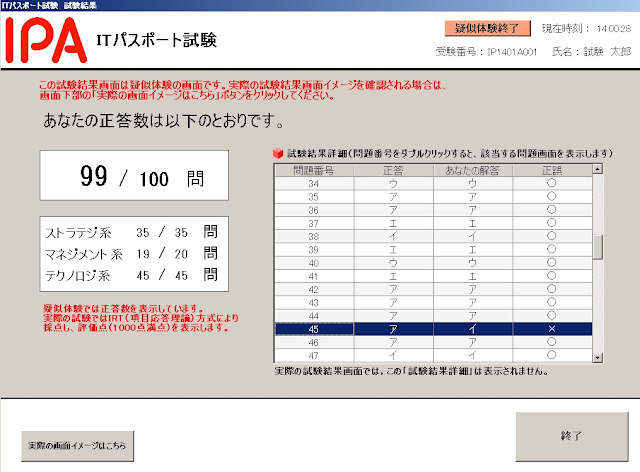Image resolution: width=640 pixels, height=472 pixels.
Task: Select question number 41 row
Action: click(x=433, y=276)
